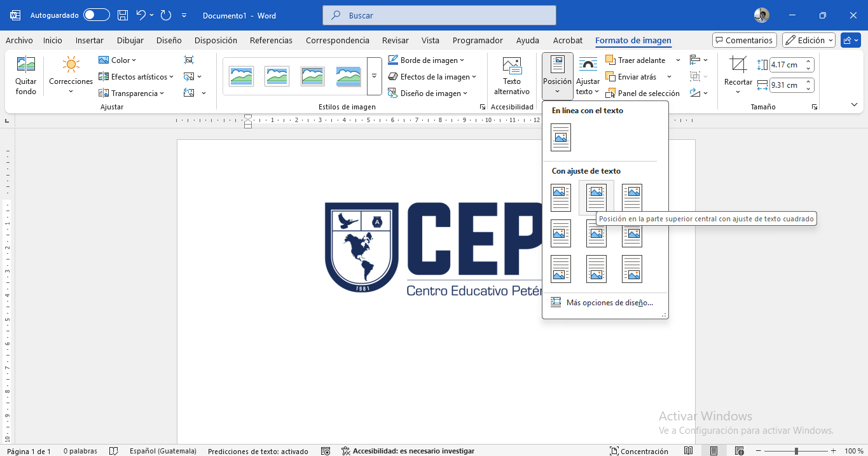Click the Comprimir imágenes icon
868x456 pixels.
pos(189,60)
